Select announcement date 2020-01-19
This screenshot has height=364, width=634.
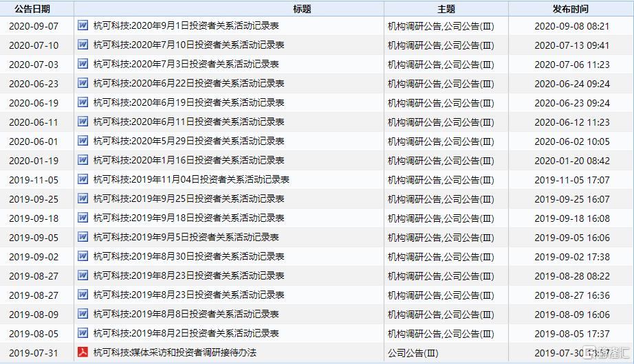click(x=34, y=161)
